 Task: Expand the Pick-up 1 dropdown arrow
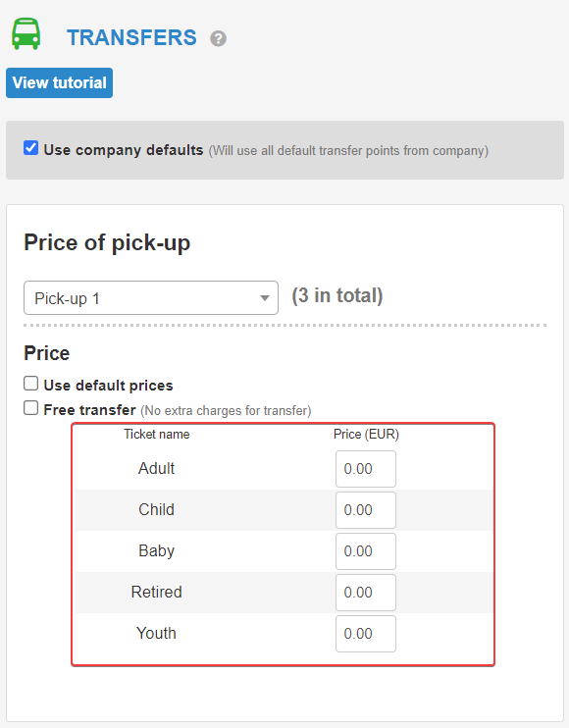265,298
